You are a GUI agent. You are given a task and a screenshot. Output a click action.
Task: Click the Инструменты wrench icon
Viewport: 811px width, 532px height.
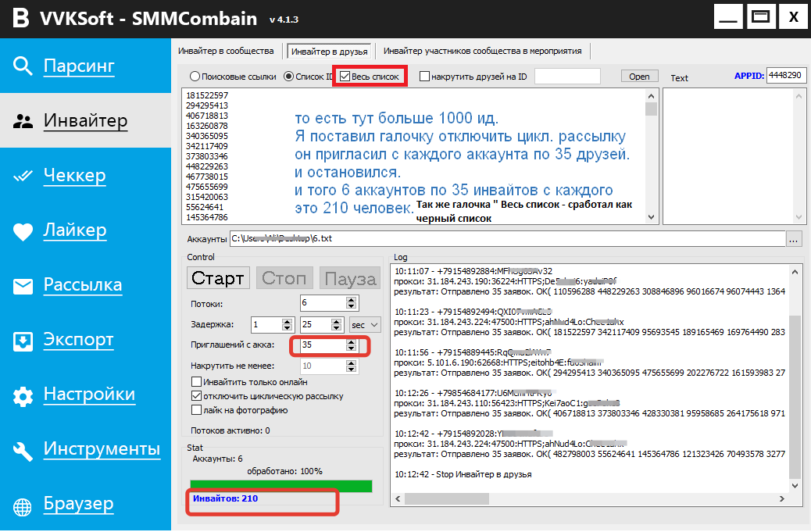(x=23, y=451)
